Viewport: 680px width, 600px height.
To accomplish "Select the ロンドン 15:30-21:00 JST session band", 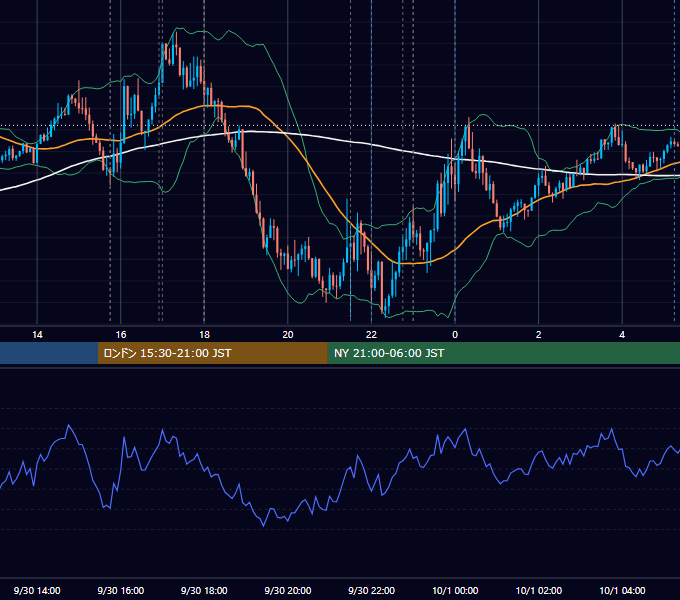I will [x=212, y=353].
